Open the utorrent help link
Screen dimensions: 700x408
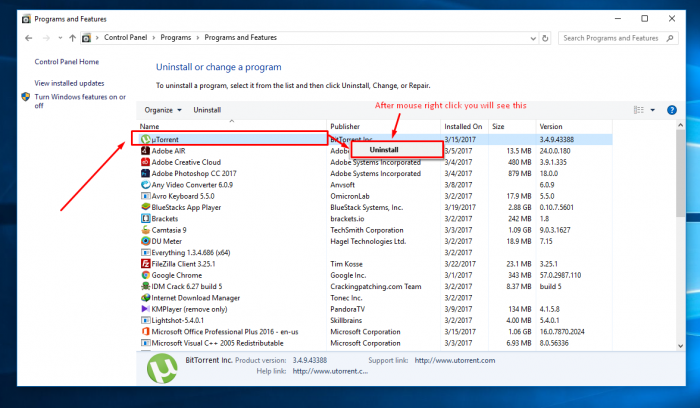point(330,371)
